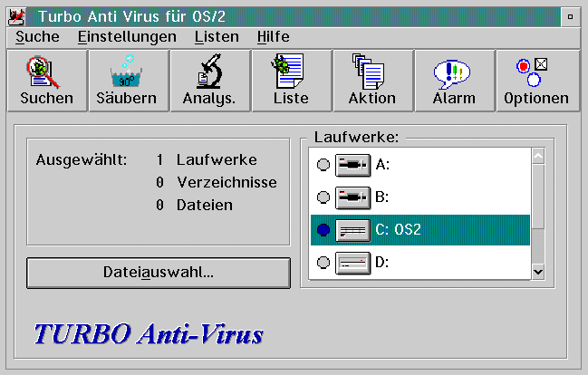Click the hard disk C: OS2 icon
The image size is (588, 375).
click(x=352, y=230)
